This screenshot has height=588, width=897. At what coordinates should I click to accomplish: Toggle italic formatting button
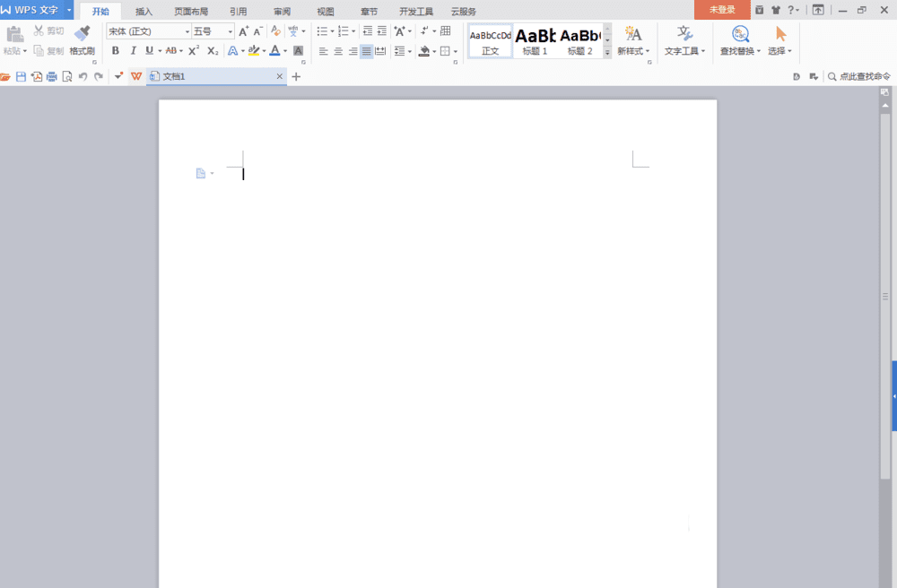pyautogui.click(x=133, y=51)
